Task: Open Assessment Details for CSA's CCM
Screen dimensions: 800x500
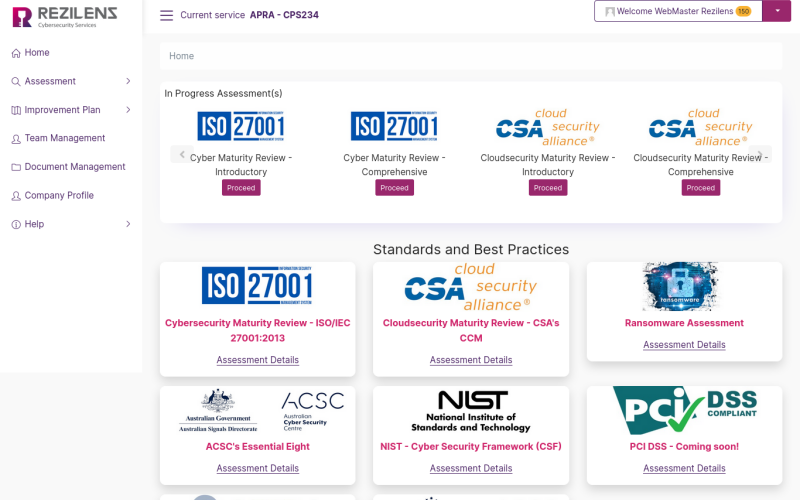Action: 470,360
